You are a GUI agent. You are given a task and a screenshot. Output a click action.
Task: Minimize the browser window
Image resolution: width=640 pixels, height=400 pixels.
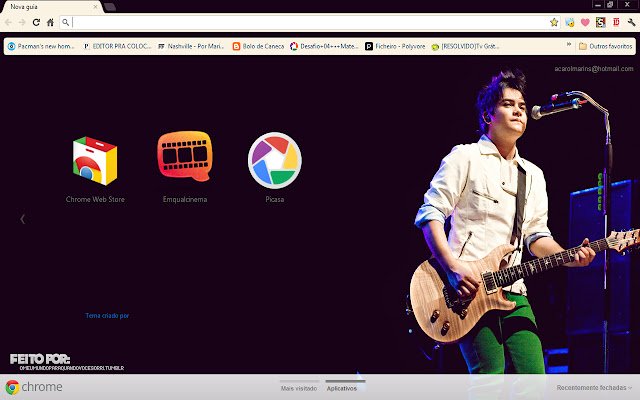pos(598,4)
